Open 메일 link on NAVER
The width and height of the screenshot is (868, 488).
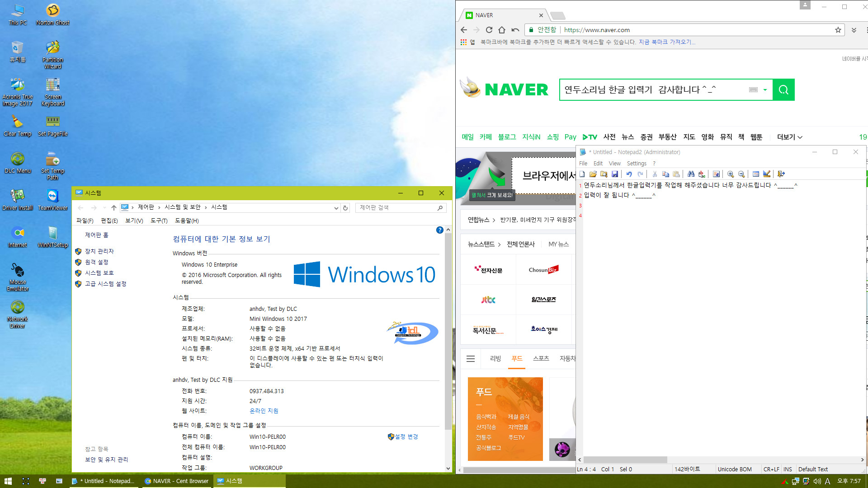(467, 137)
